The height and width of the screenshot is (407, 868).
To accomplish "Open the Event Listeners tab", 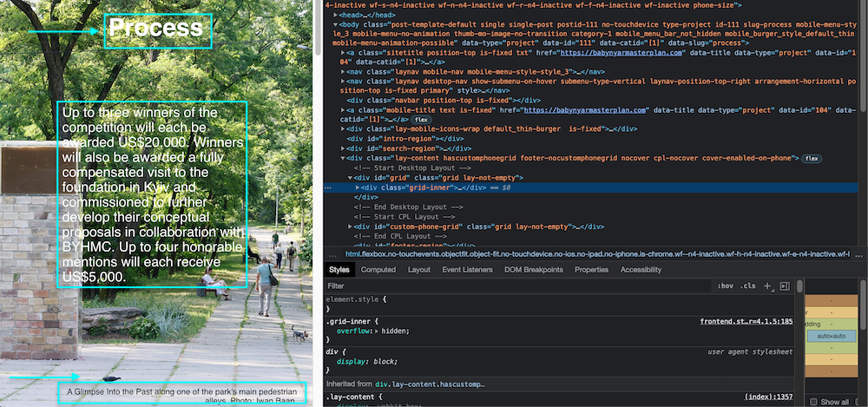I will (x=470, y=270).
